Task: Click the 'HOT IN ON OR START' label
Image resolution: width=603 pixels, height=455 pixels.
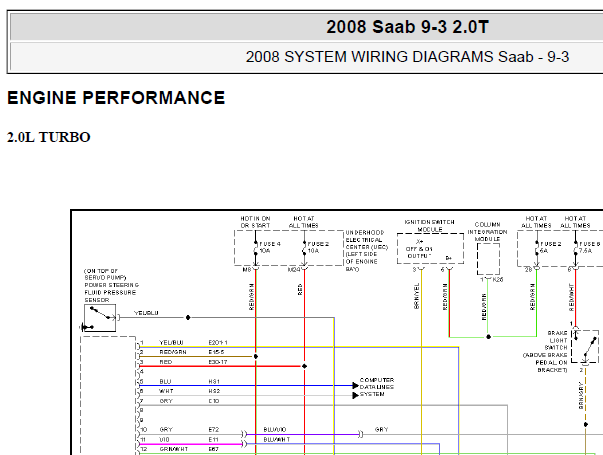Action: [255, 222]
